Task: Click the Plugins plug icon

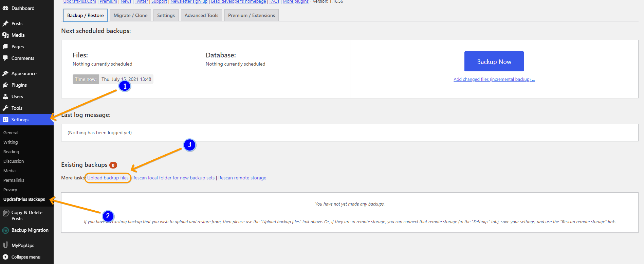Action: 5,85
